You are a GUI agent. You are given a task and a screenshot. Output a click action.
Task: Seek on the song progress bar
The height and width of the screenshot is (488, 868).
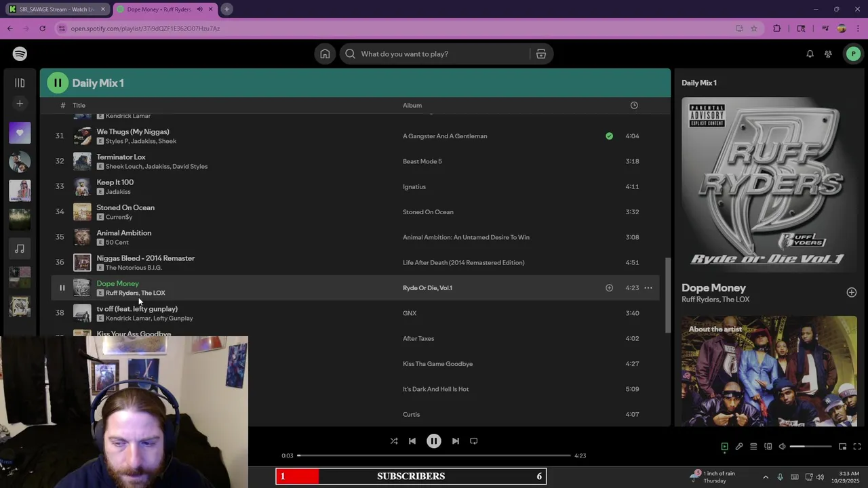(x=434, y=455)
